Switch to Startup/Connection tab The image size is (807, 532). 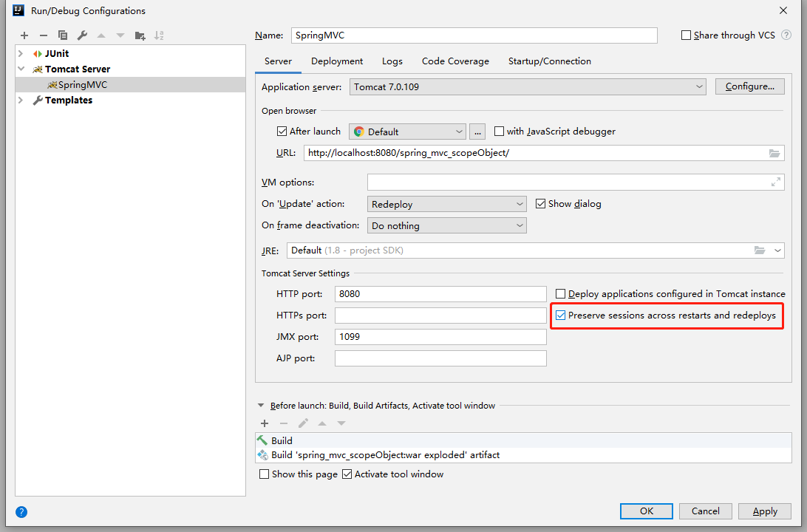[x=550, y=61]
